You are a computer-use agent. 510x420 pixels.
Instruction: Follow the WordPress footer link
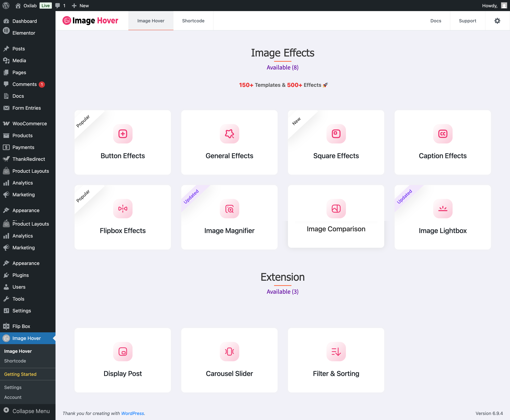[x=133, y=413]
